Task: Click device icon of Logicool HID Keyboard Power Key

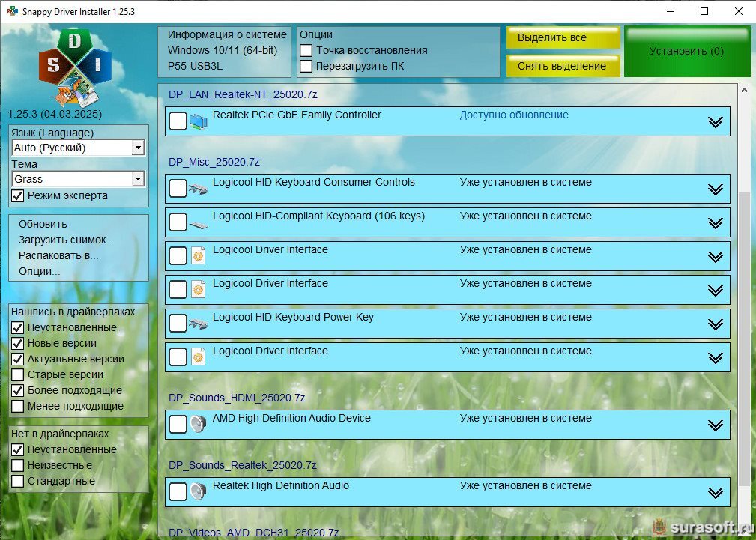Action: tap(198, 324)
